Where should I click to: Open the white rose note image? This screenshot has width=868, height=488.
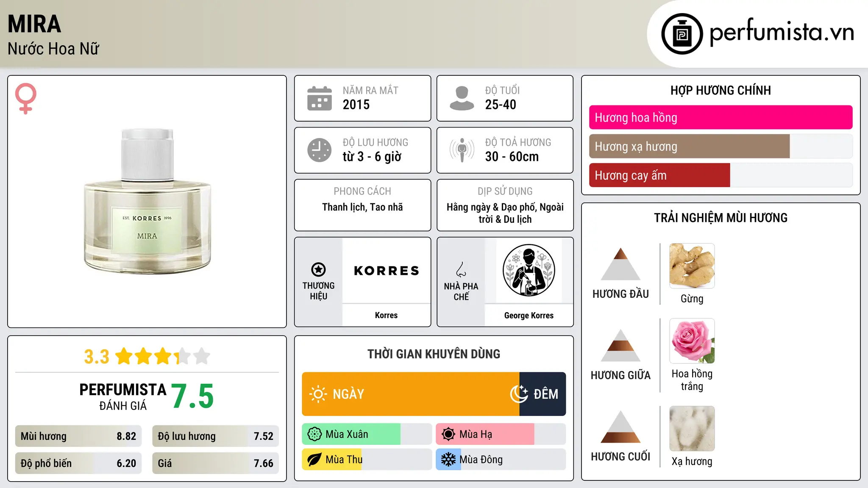click(692, 341)
